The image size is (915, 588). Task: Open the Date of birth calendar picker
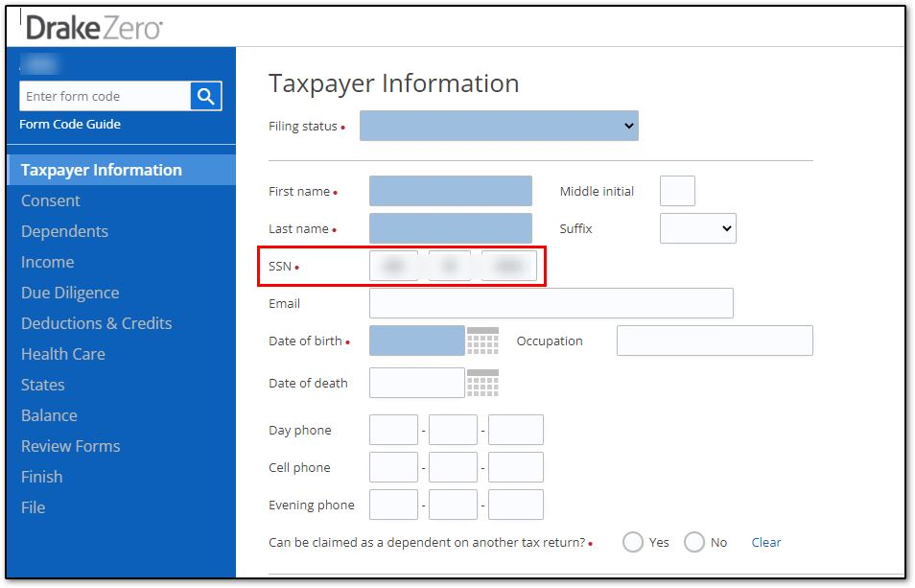point(482,341)
